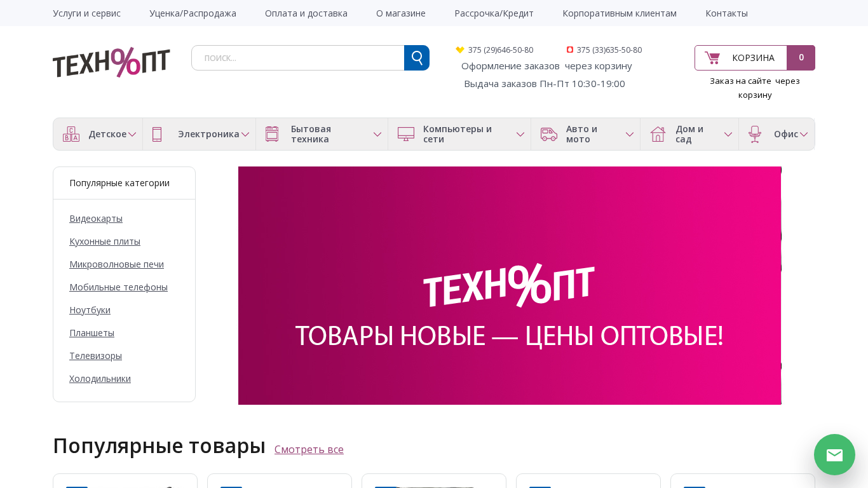Click the pink Техноопт promo banner
Image resolution: width=868 pixels, height=488 pixels.
point(510,285)
